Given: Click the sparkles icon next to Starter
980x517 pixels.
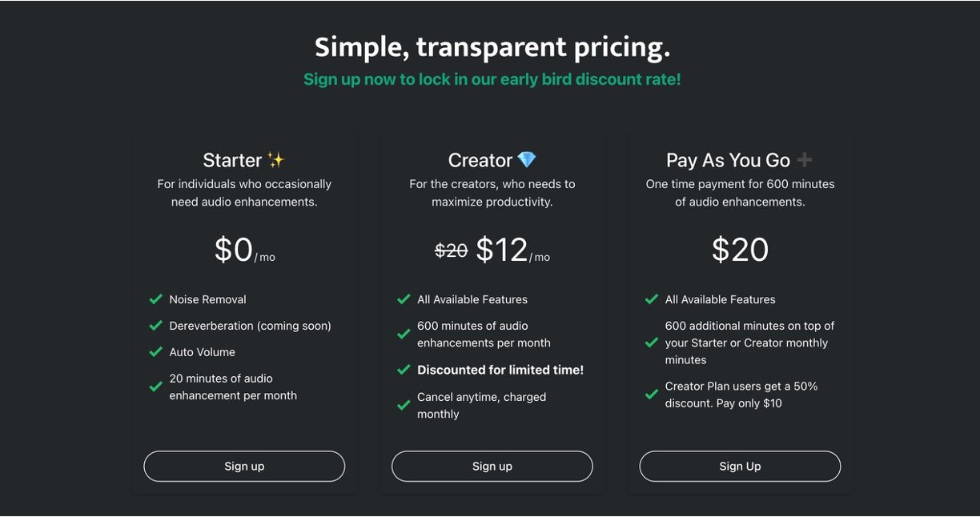Looking at the screenshot, I should coord(276,160).
